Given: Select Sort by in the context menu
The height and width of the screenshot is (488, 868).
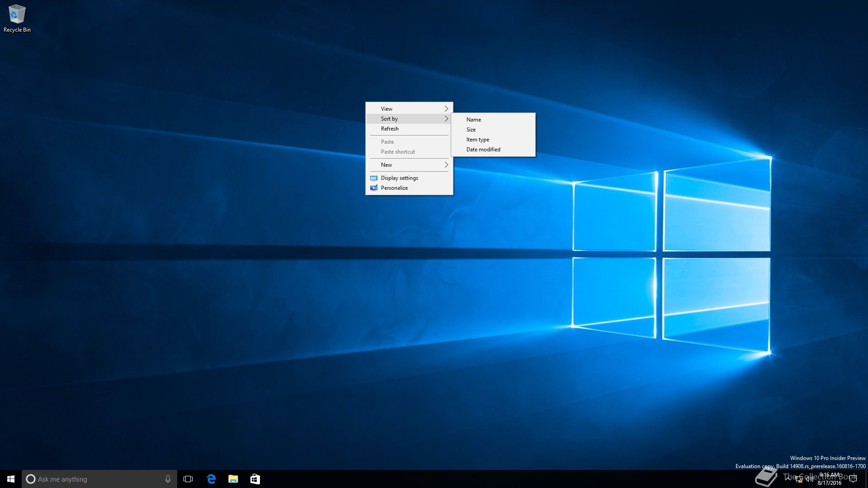Looking at the screenshot, I should [409, 118].
